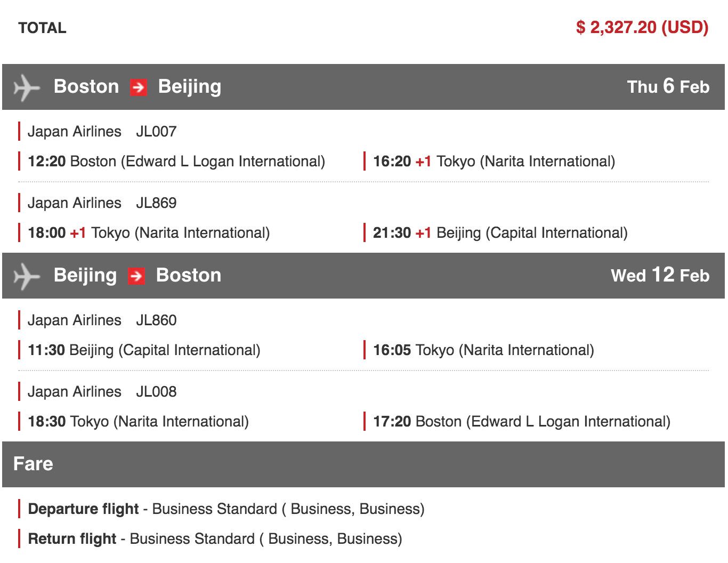
Task: Click the total price $2,327.20 (USD)
Action: 642,27
